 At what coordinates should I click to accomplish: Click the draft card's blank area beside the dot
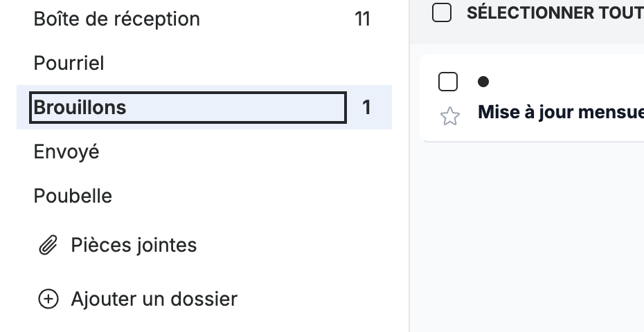[x=566, y=82]
